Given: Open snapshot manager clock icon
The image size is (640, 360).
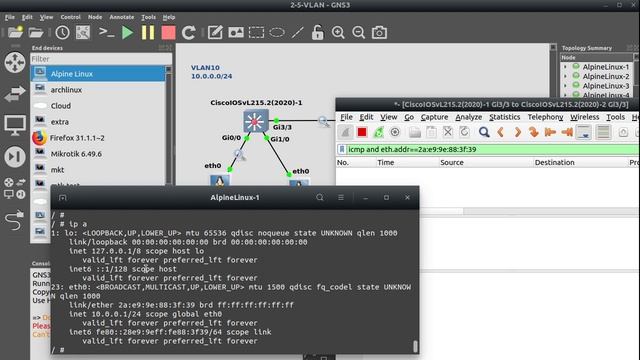Looking at the screenshot, I should (62, 33).
